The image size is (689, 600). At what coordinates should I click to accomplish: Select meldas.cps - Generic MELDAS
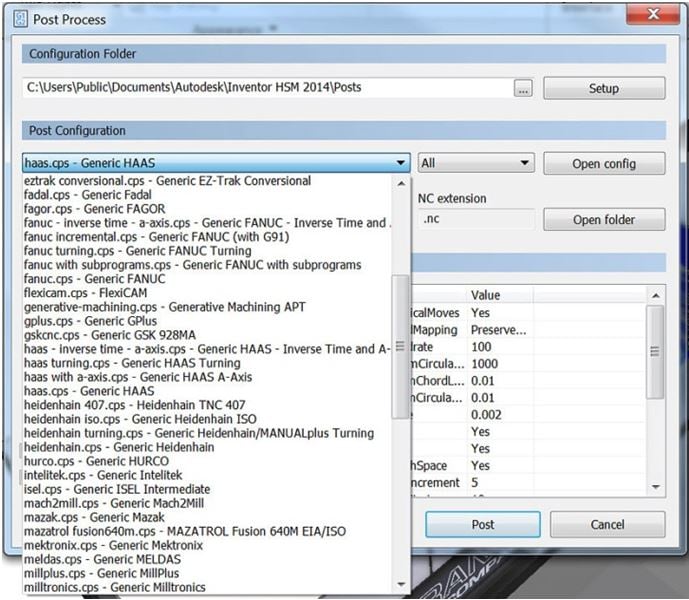[x=207, y=560]
